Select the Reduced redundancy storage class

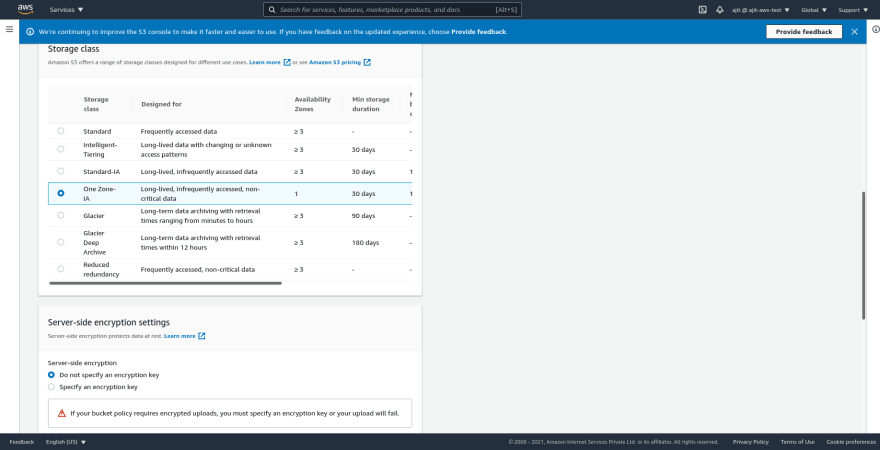pyautogui.click(x=61, y=269)
